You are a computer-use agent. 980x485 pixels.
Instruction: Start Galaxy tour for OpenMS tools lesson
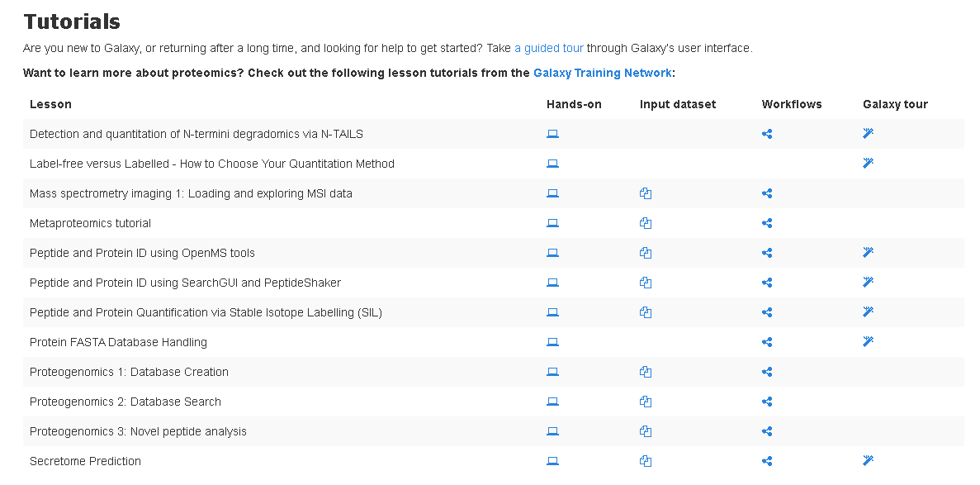(868, 253)
